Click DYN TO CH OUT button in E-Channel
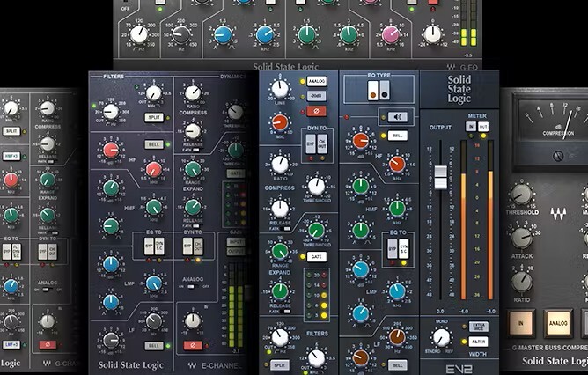The height and width of the screenshot is (375, 588). 198,246
